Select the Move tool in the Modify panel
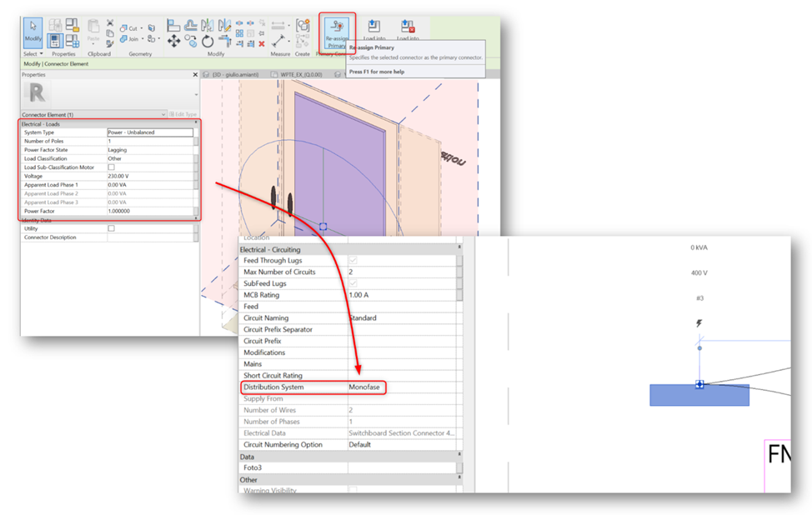Image resolution: width=812 pixels, height=515 pixels. [x=174, y=41]
